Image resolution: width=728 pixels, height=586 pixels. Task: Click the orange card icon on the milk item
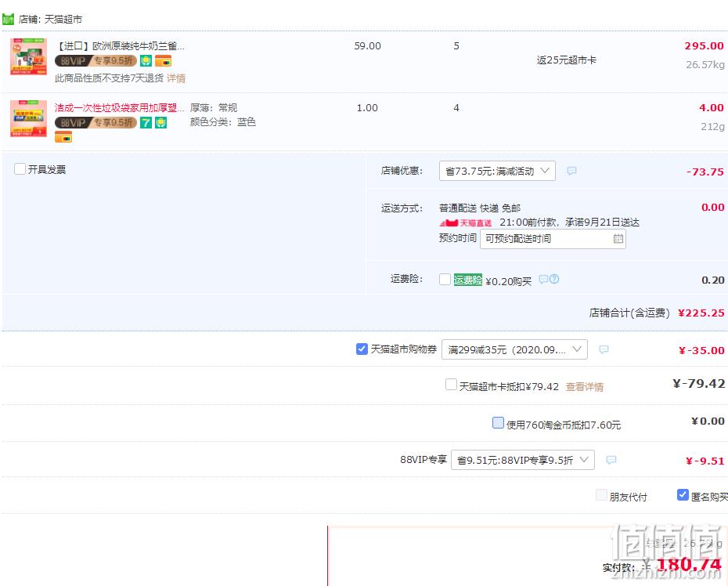click(163, 61)
